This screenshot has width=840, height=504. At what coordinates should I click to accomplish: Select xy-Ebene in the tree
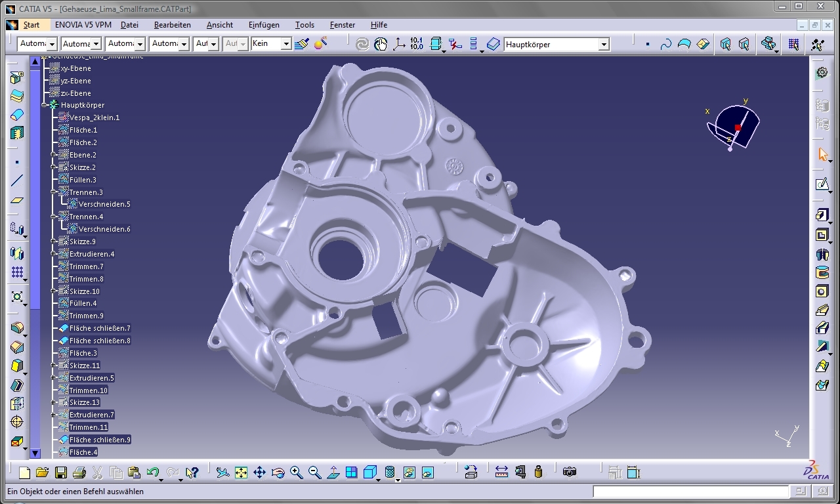75,68
